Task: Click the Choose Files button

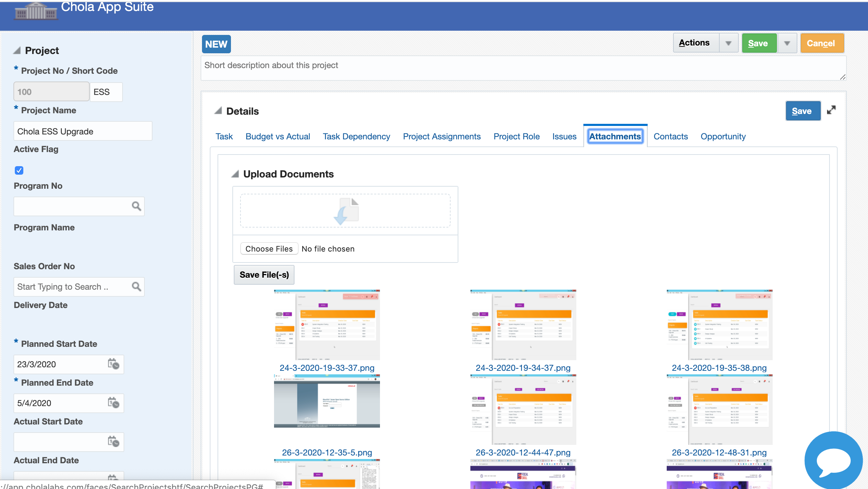Action: (x=269, y=249)
